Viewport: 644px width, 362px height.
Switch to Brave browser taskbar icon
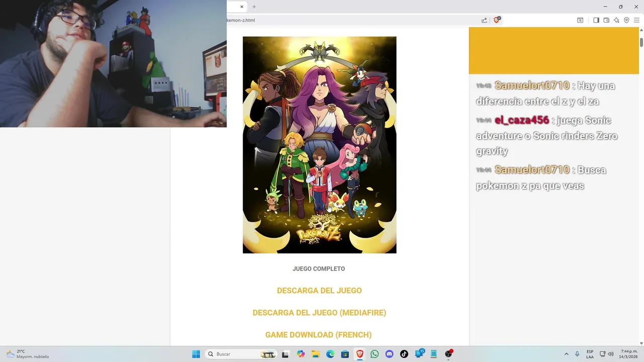click(x=360, y=354)
